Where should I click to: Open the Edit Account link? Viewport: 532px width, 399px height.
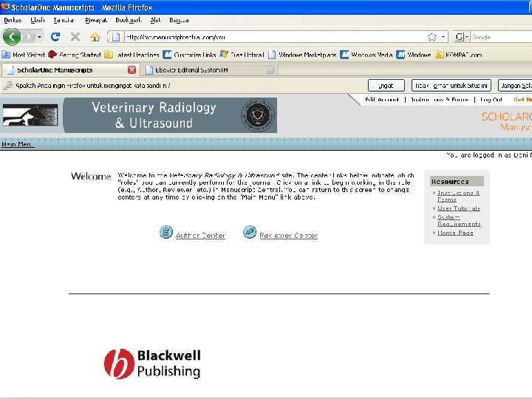click(x=382, y=100)
